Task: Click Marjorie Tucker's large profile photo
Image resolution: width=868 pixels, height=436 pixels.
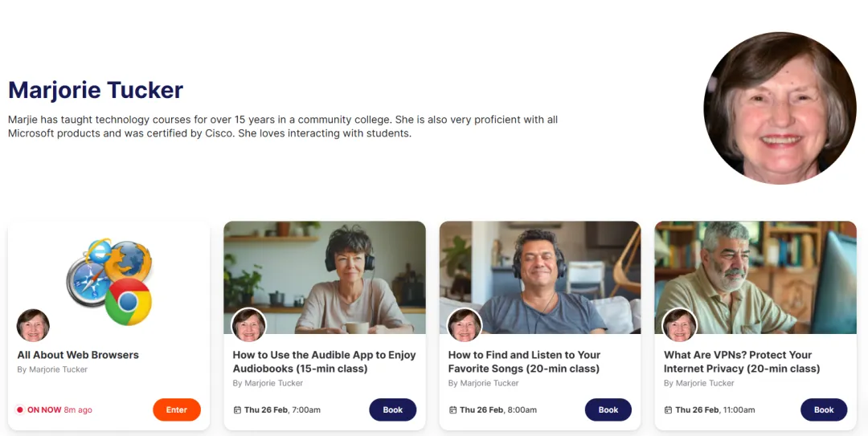Action: coord(780,108)
